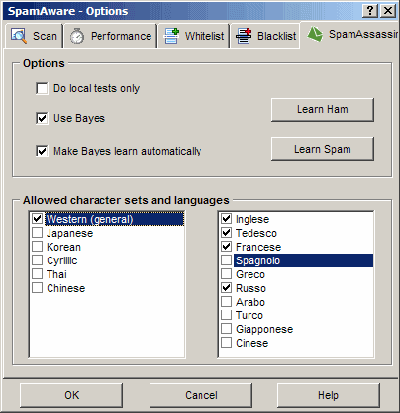
Task: Click the Learn Spam button
Action: click(322, 149)
